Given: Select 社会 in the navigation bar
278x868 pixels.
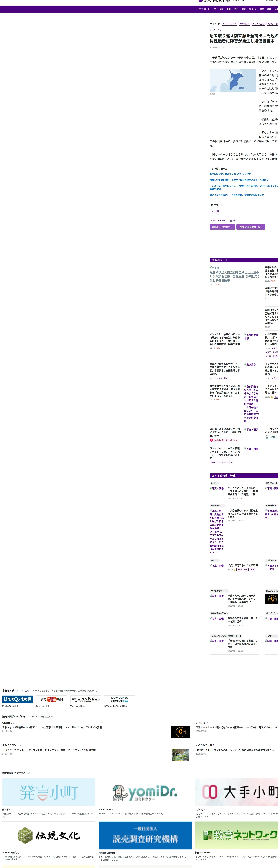Looking at the screenshot, I should pyautogui.click(x=229, y=9).
